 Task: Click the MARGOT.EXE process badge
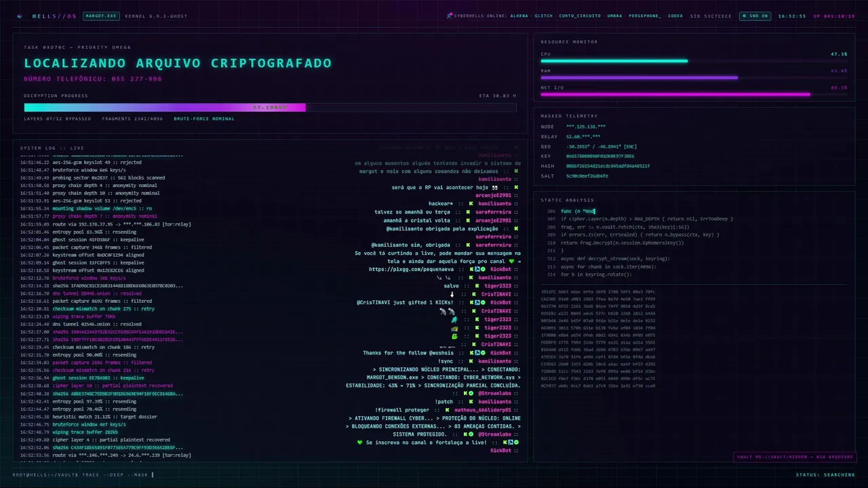(x=101, y=16)
